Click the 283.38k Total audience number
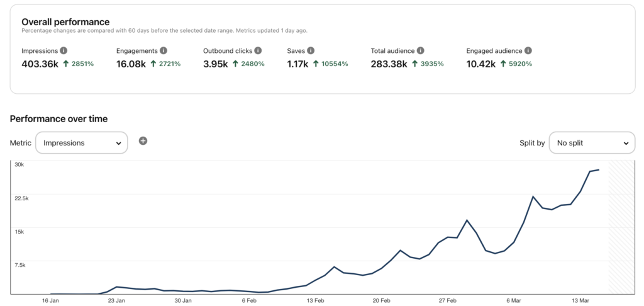The width and height of the screenshot is (644, 306). tap(389, 64)
